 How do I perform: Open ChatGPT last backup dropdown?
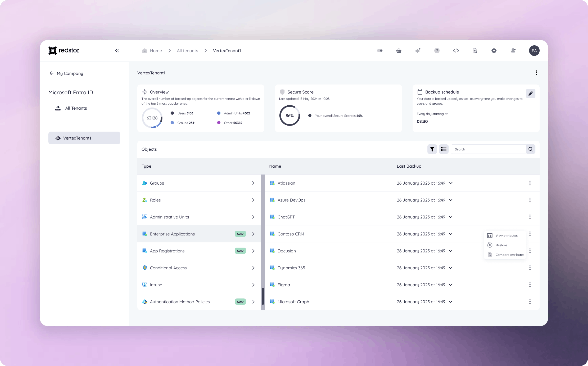click(451, 217)
